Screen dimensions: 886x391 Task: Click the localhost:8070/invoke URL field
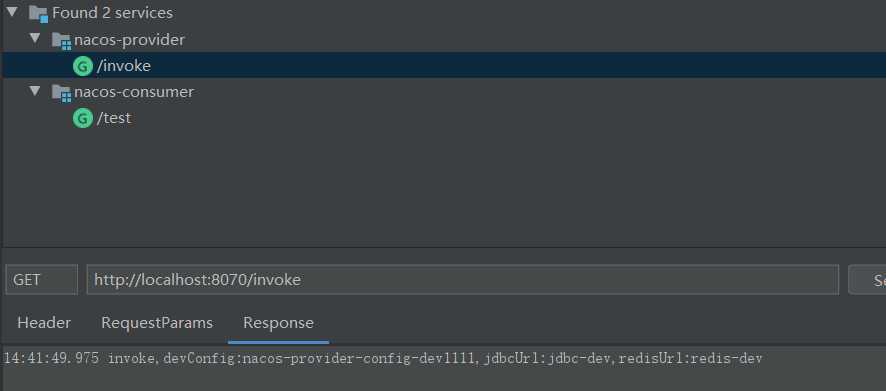[x=462, y=280]
